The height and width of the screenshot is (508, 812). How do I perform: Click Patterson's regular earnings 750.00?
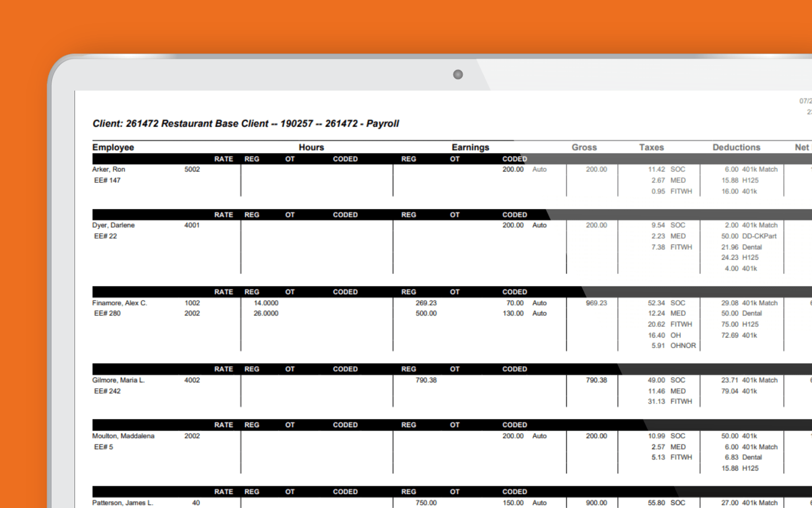click(426, 503)
